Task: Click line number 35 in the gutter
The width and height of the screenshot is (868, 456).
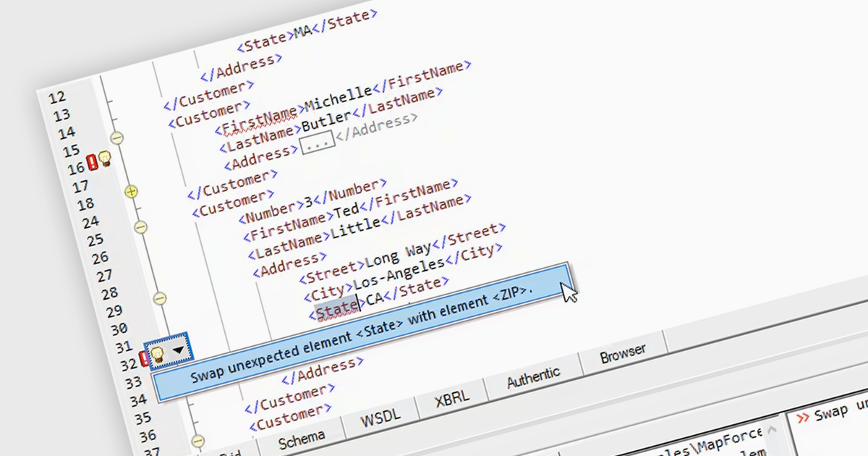Action: click(x=142, y=418)
